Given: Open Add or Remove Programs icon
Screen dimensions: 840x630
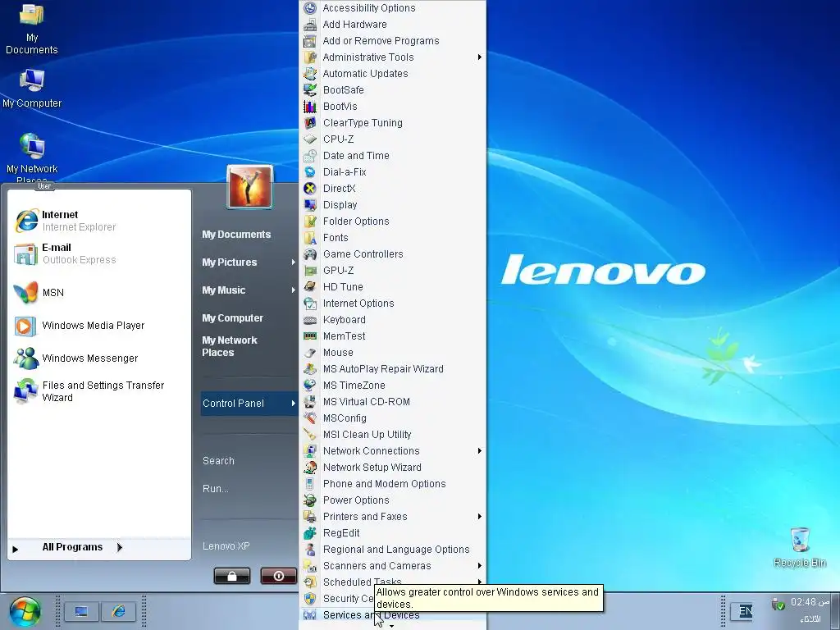Looking at the screenshot, I should pos(309,41).
